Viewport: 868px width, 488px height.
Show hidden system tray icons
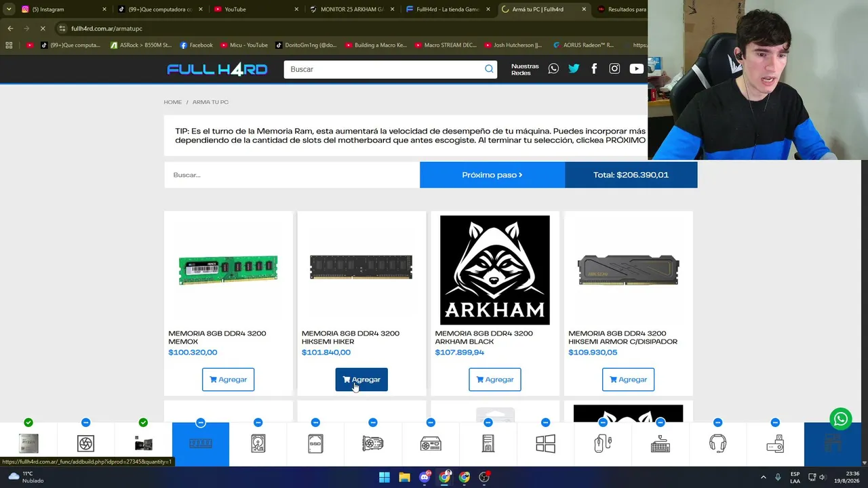click(x=763, y=477)
